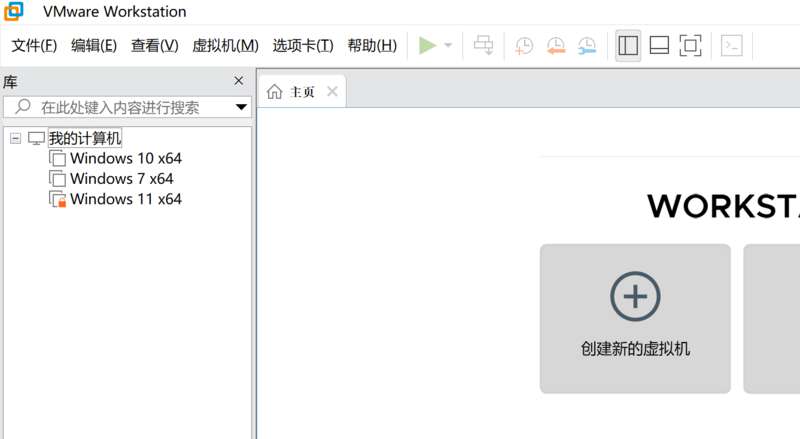Image resolution: width=800 pixels, height=439 pixels.
Task: Toggle the library sidebar view icon
Action: click(x=628, y=45)
